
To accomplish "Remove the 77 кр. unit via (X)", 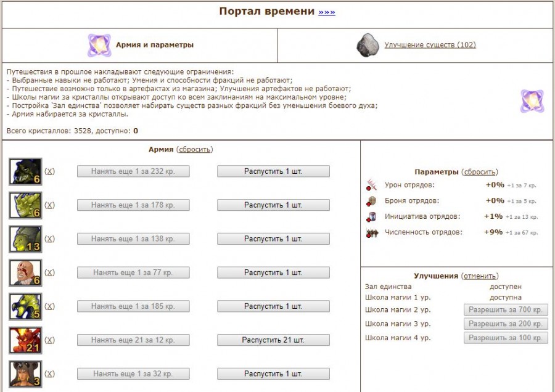I will [49, 273].
